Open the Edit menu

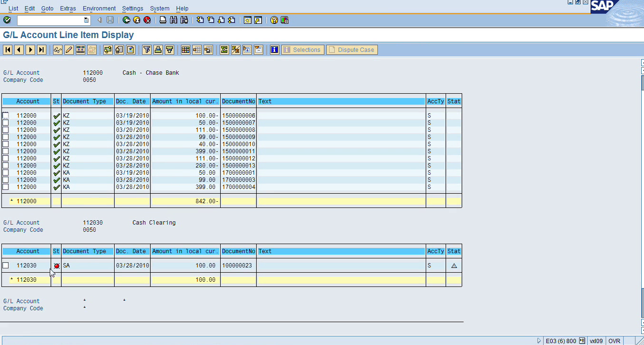tap(29, 9)
